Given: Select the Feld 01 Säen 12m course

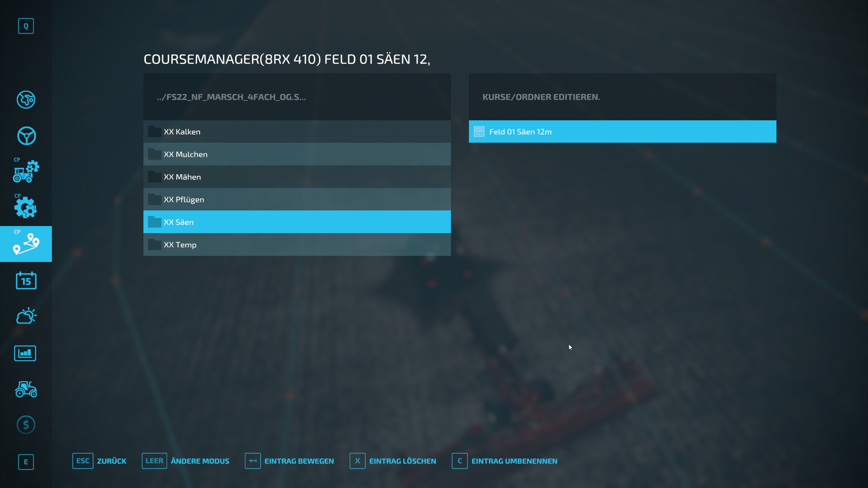Looking at the screenshot, I should 622,132.
